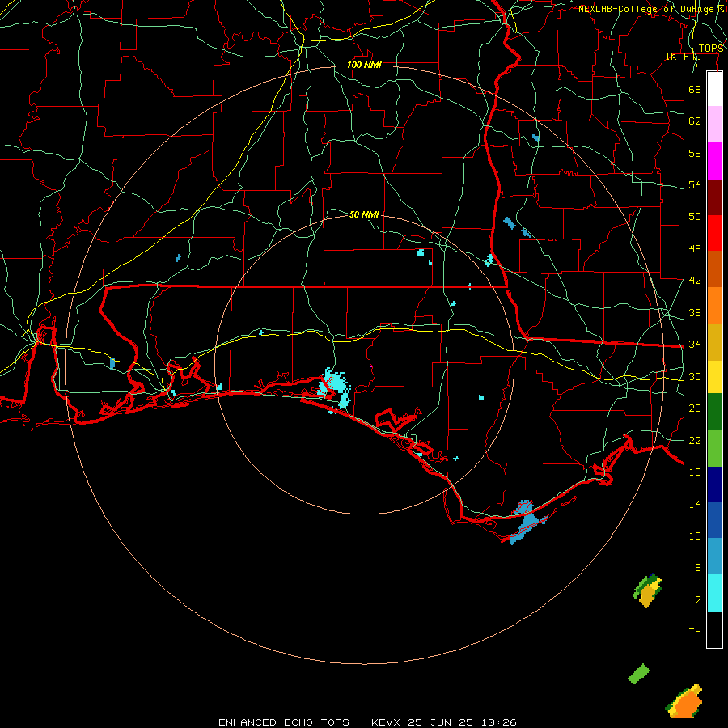Viewport: 728px width, 728px height.
Task: Click the medium blue legend swatch
Action: pos(714,520)
